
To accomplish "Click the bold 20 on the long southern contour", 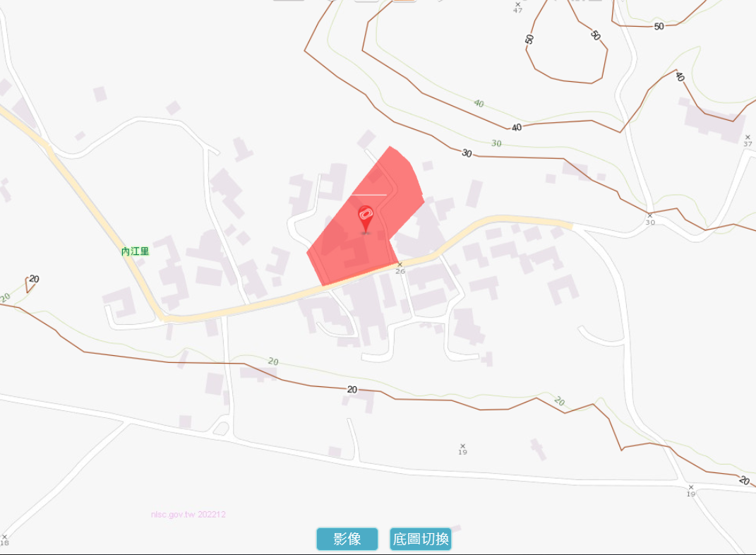I will [x=352, y=389].
